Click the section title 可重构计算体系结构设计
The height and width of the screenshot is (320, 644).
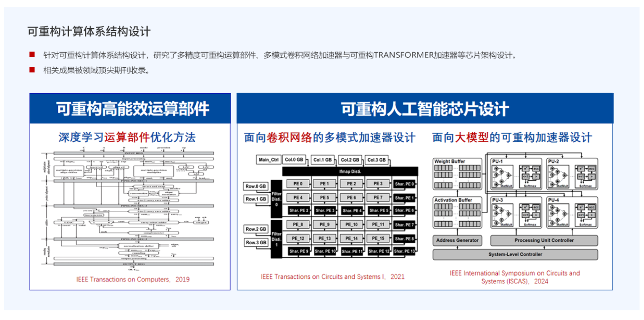pyautogui.click(x=89, y=31)
